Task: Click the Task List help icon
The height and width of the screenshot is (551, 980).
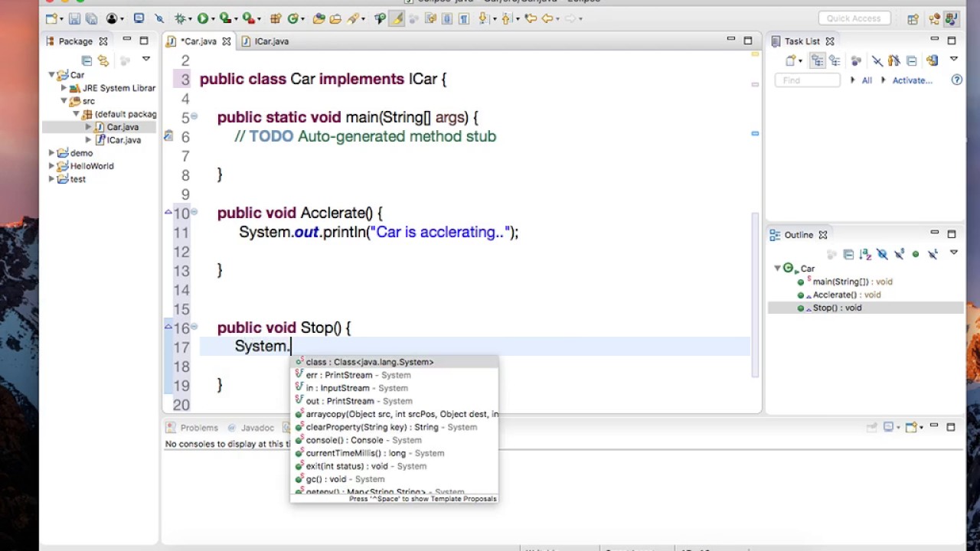Action: (x=956, y=80)
